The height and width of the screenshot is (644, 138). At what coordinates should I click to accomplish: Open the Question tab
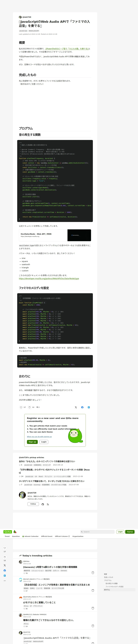[x=16, y=536]
